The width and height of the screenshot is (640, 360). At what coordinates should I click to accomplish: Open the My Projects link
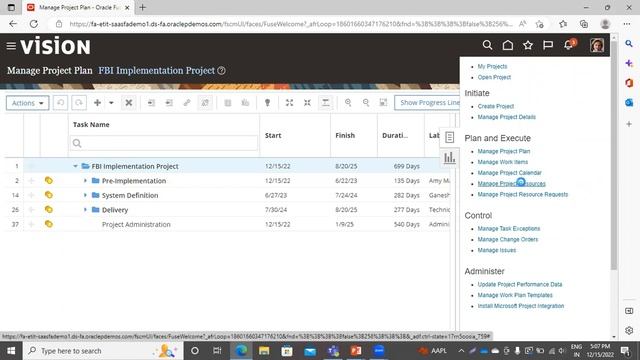(x=492, y=66)
